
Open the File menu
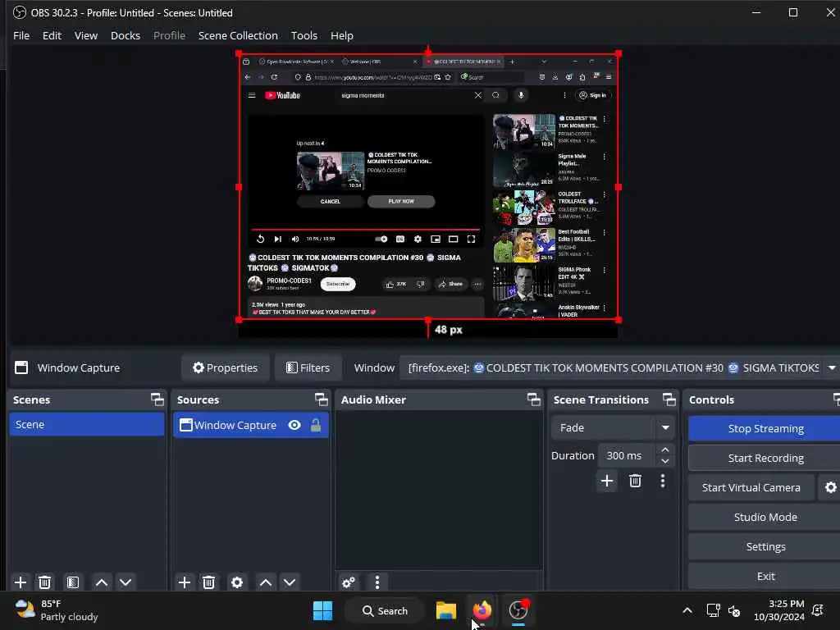click(21, 35)
